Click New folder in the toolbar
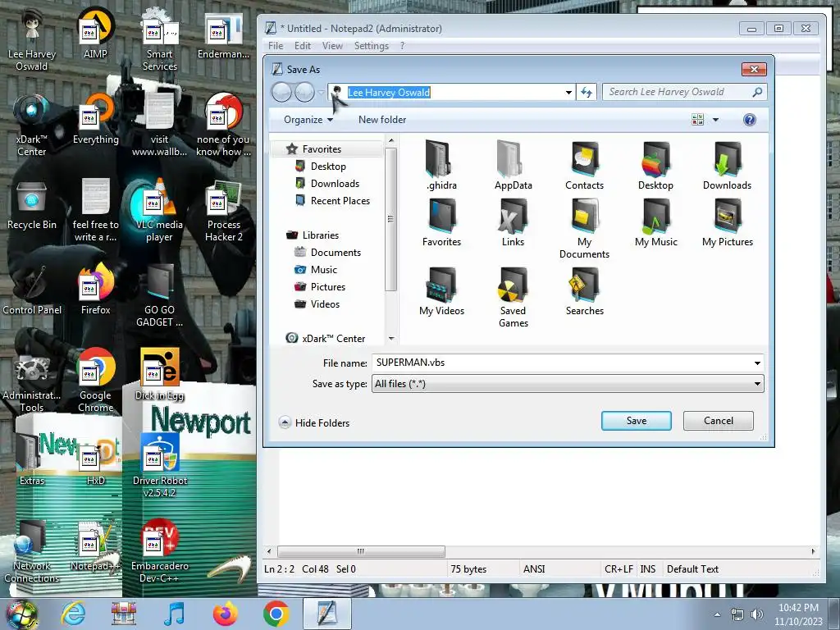The height and width of the screenshot is (630, 840). (382, 120)
